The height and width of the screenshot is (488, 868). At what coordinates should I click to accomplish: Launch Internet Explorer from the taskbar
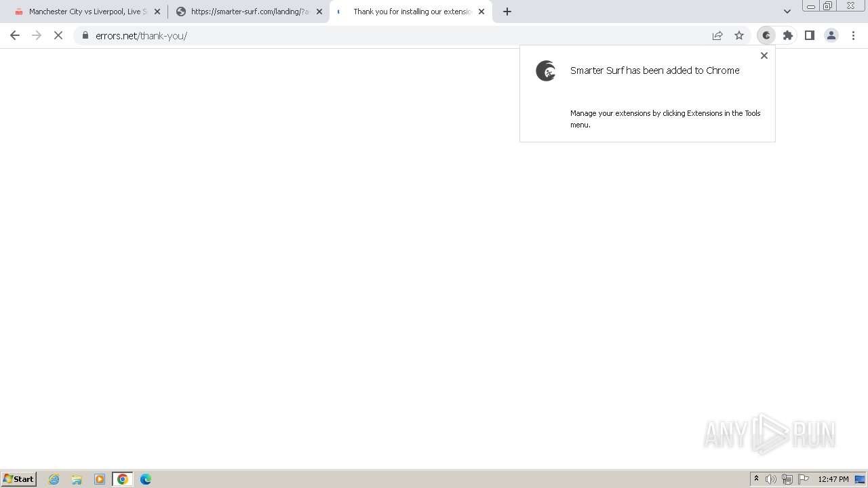point(54,479)
